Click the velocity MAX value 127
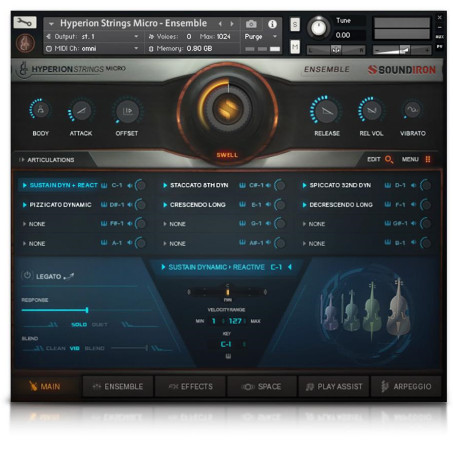 (235, 321)
